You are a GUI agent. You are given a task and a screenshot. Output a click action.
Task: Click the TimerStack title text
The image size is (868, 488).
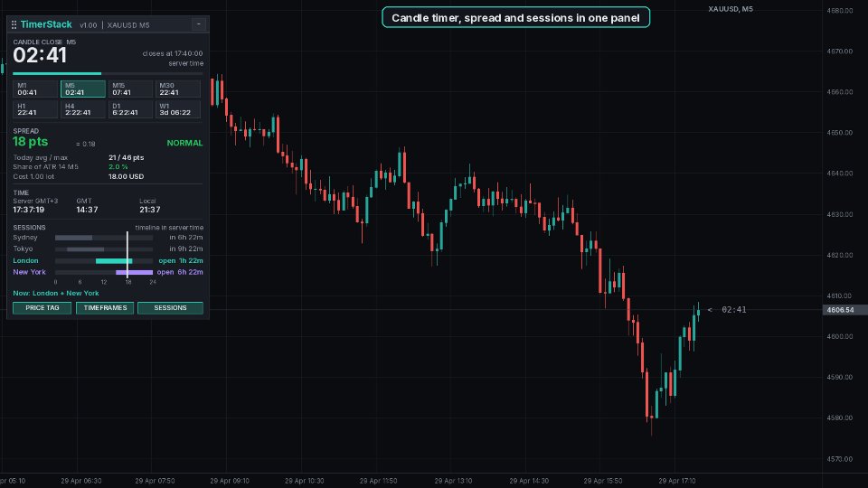(46, 24)
